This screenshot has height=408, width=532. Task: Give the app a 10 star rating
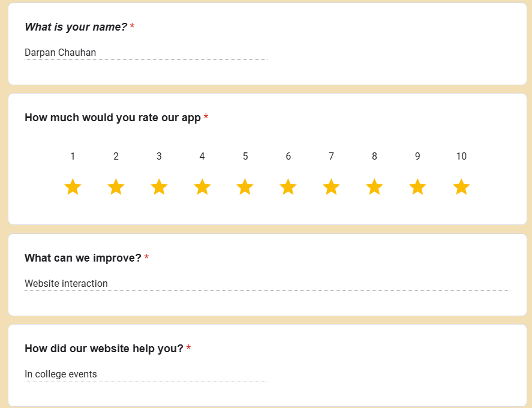click(461, 187)
